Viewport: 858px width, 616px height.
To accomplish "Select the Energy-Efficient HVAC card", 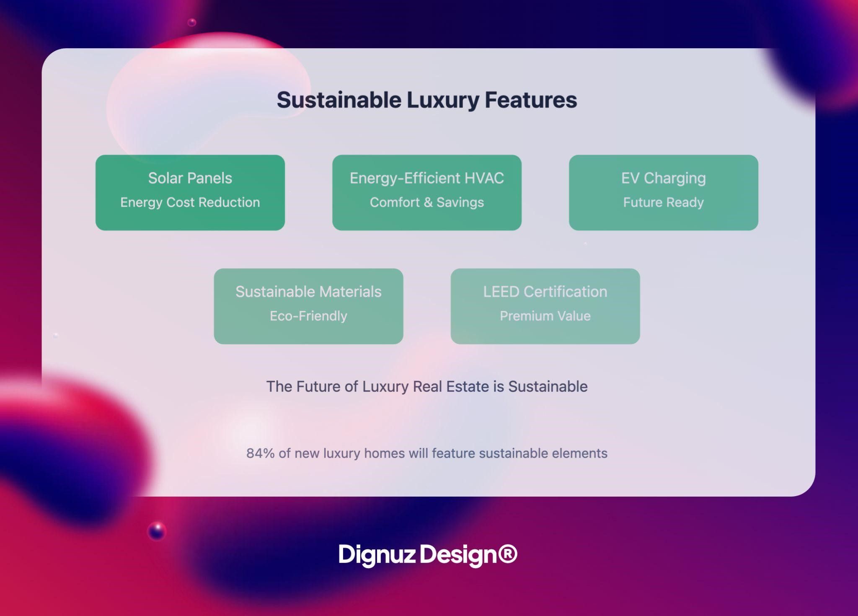I will (x=427, y=193).
